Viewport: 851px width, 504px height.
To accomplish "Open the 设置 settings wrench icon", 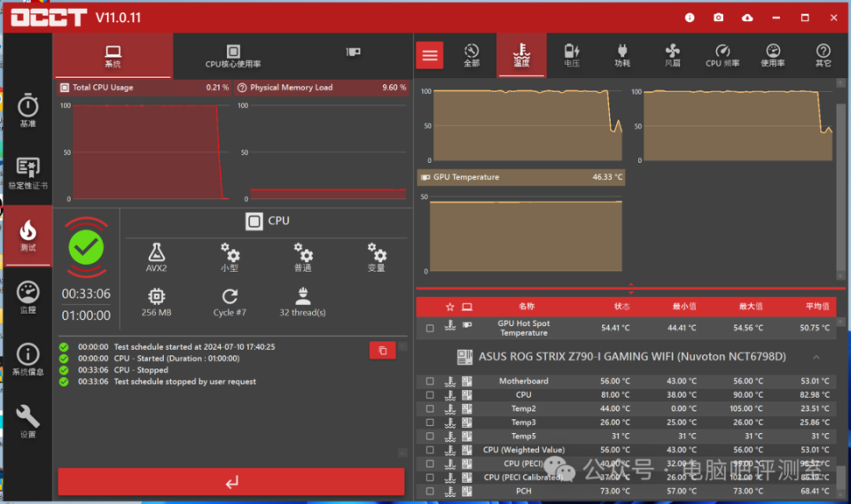I will (27, 422).
